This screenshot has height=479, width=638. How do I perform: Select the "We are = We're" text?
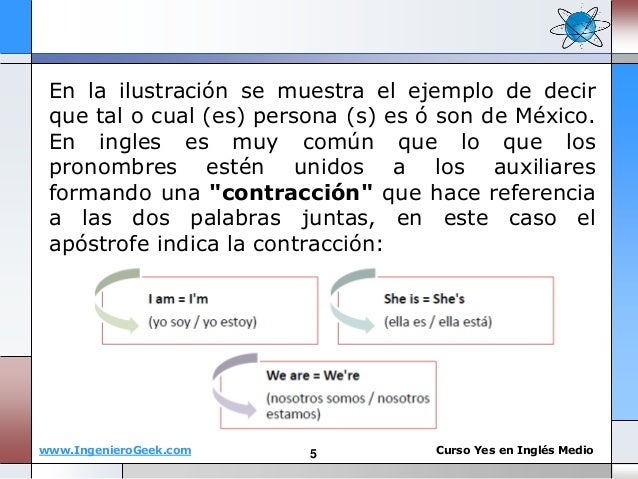313,375
